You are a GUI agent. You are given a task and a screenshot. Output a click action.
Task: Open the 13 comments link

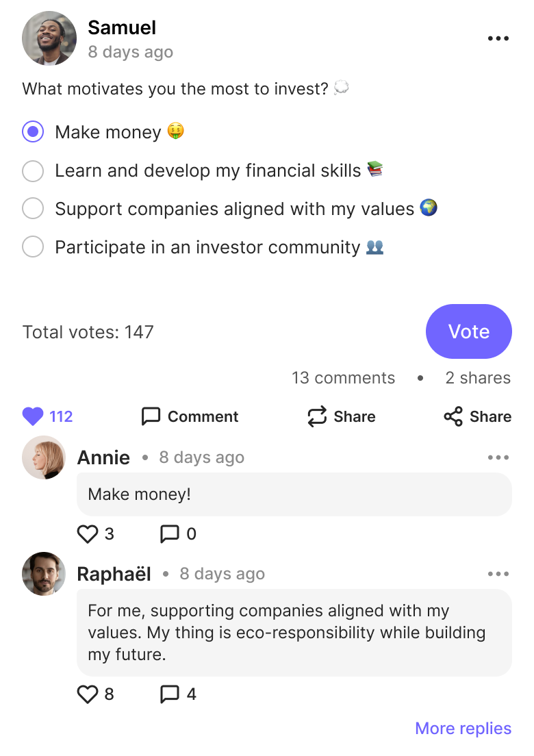tap(343, 377)
